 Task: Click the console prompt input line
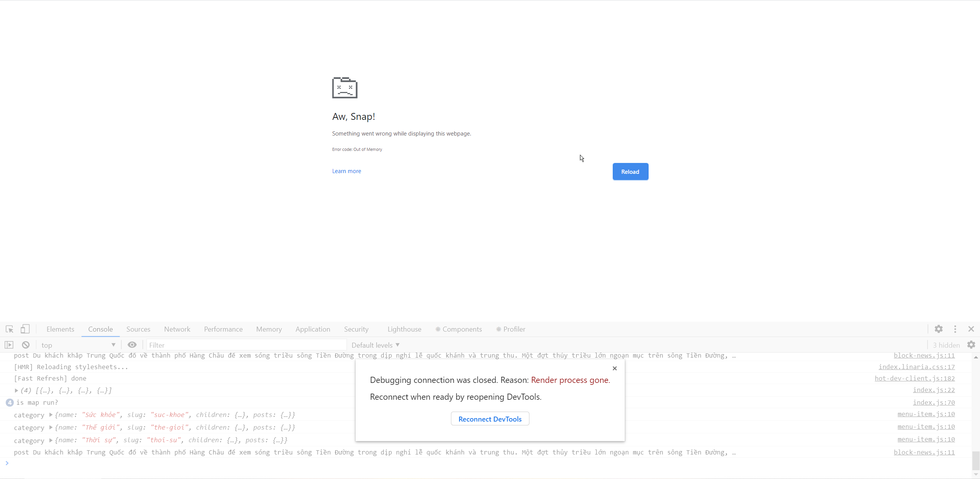click(486, 463)
